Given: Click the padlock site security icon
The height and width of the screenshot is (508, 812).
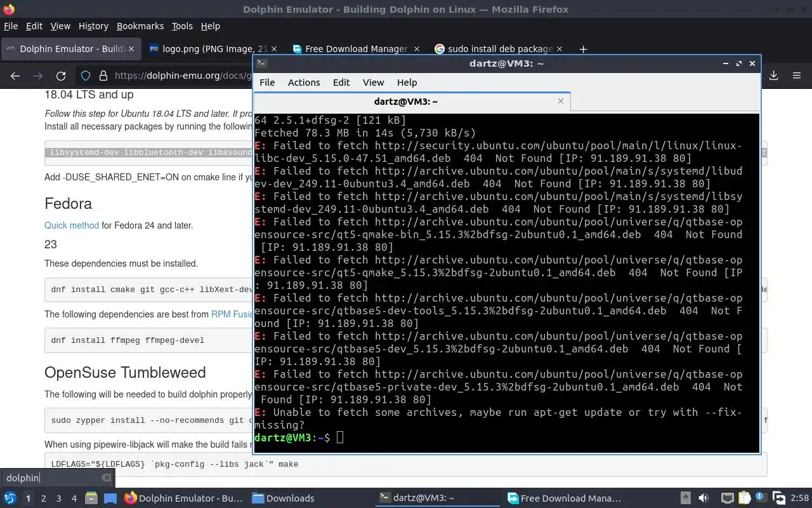Looking at the screenshot, I should (103, 76).
